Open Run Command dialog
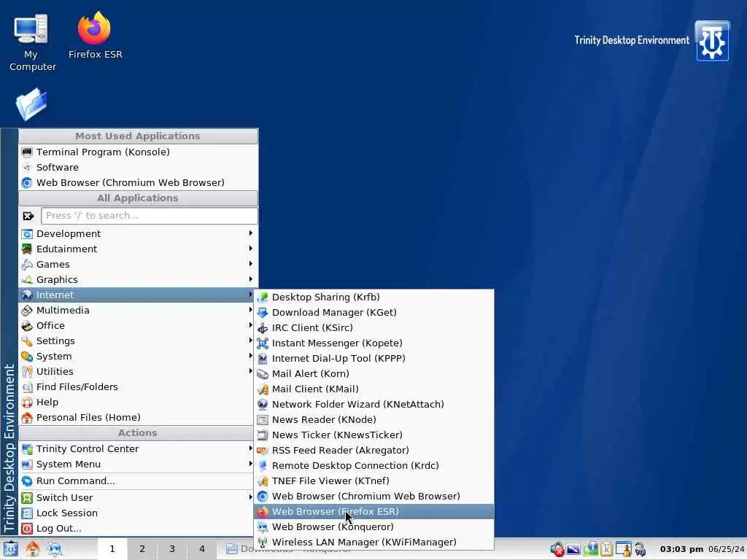Screen dimensions: 747x560 [136, 481]
